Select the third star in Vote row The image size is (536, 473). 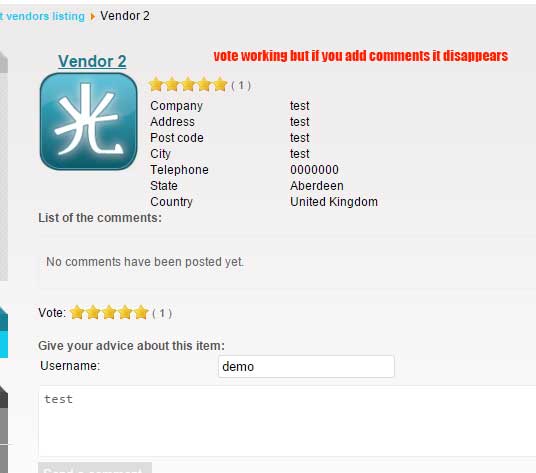click(x=109, y=312)
